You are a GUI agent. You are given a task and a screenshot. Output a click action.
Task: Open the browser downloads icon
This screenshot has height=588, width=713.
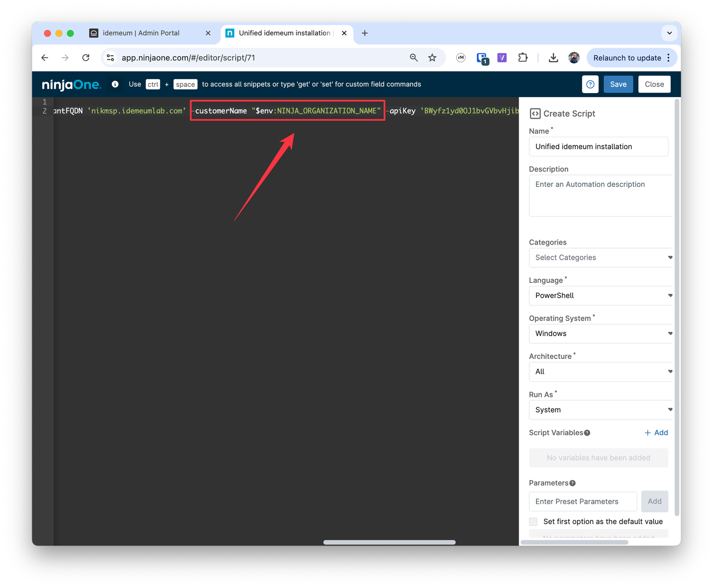pyautogui.click(x=553, y=57)
